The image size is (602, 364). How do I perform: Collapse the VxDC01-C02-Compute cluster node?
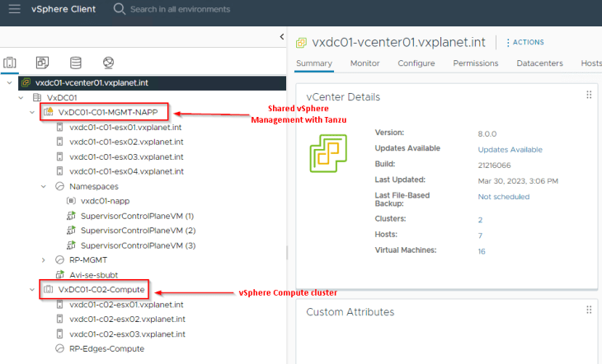(x=32, y=290)
